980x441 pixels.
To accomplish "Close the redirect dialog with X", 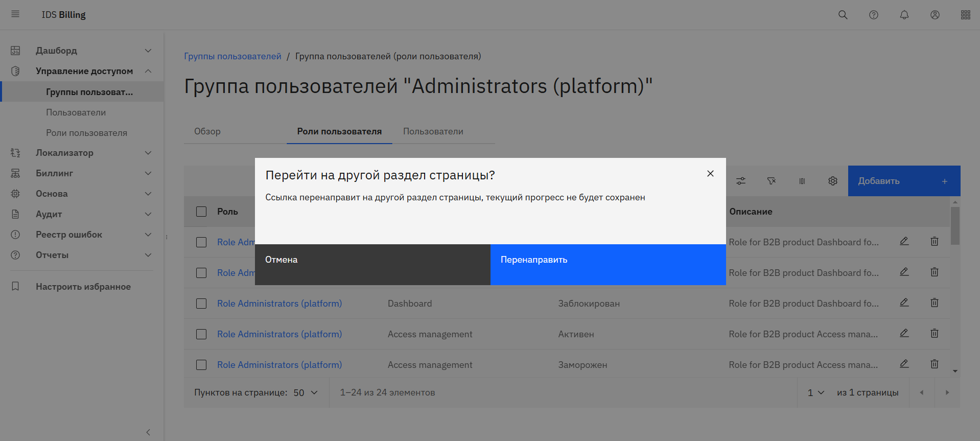I will 710,174.
